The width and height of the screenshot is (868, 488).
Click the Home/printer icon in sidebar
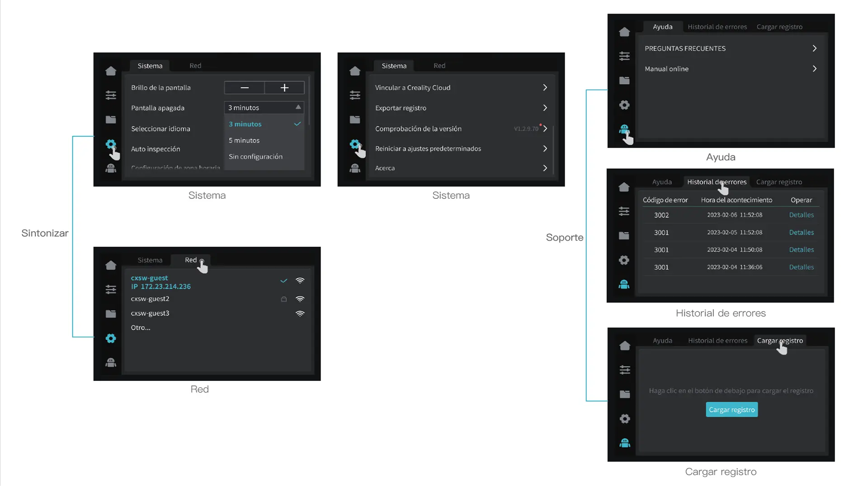[110, 70]
